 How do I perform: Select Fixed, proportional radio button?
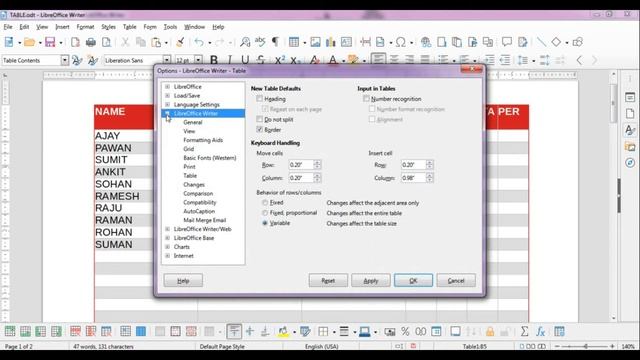coord(265,213)
